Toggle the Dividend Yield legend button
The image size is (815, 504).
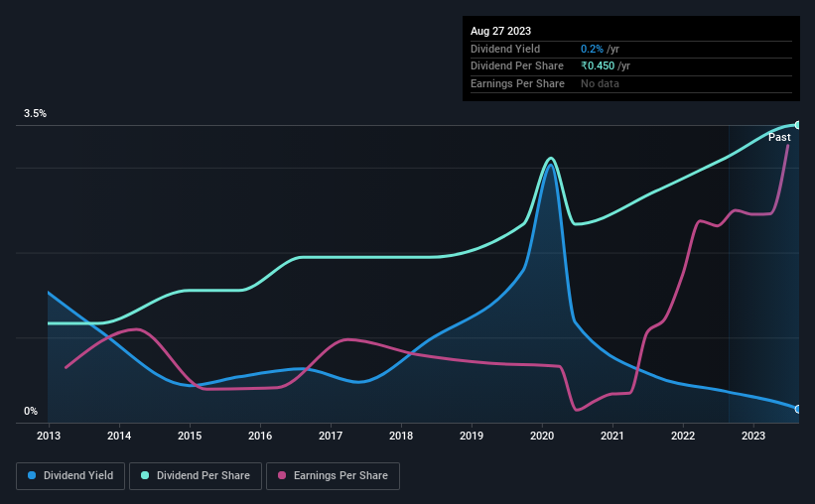click(71, 476)
